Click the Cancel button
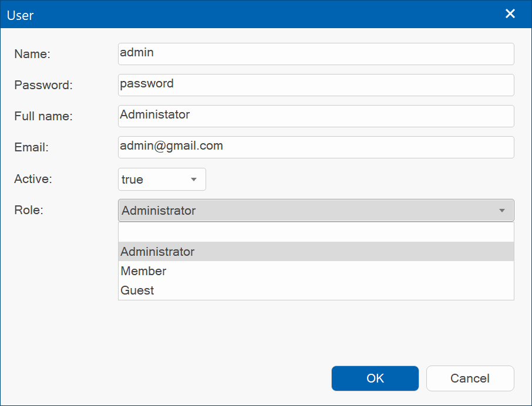Image resolution: width=532 pixels, height=406 pixels. point(470,378)
